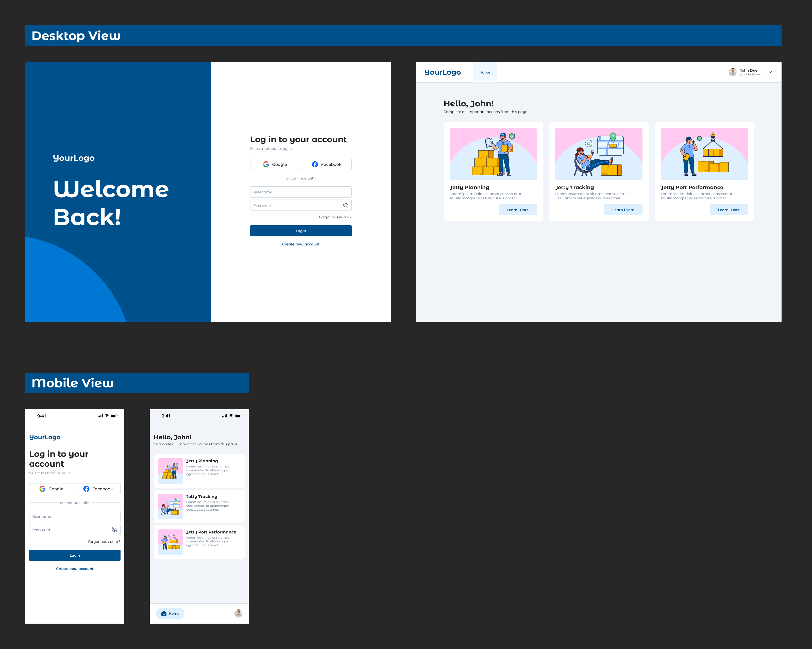
Task: Click desktop Forgot password link
Action: pos(335,217)
